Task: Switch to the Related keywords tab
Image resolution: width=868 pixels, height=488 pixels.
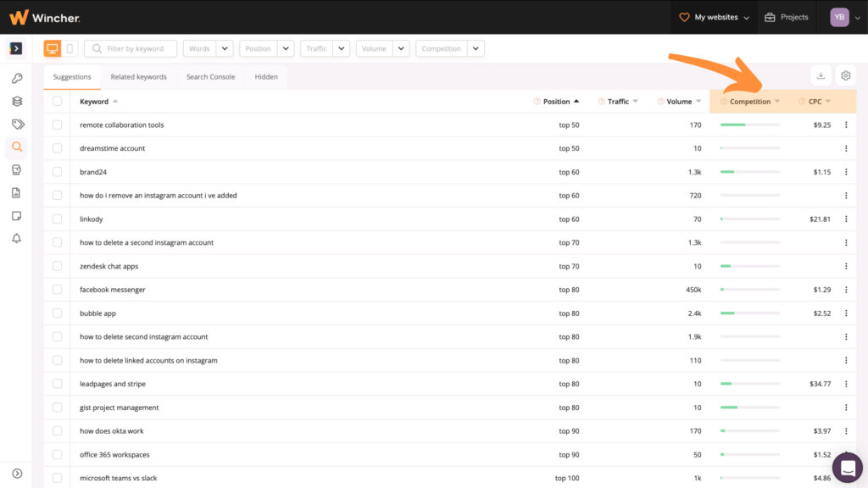Action: pos(138,77)
